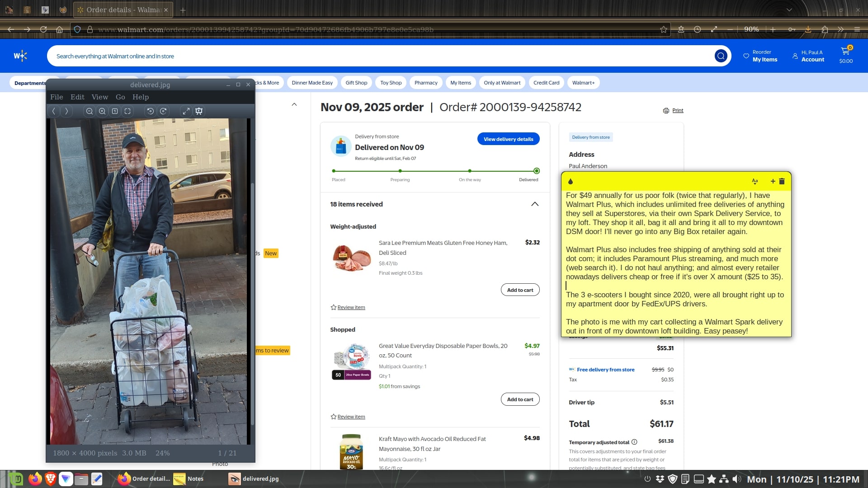The image size is (868, 488).
Task: Rotate the image clockwise
Action: point(163,111)
